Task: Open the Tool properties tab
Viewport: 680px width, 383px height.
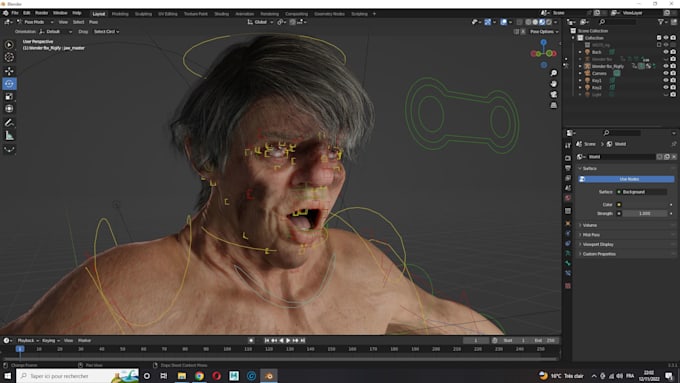Action: [x=568, y=145]
